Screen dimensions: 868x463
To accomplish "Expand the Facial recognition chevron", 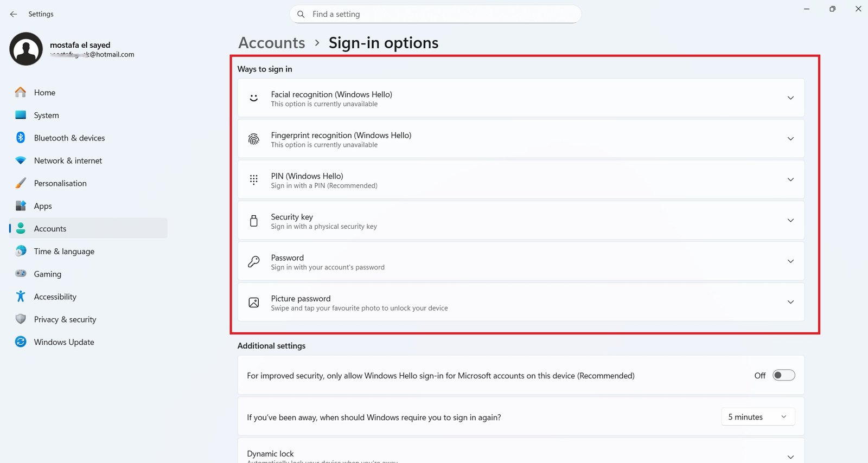I will point(790,98).
